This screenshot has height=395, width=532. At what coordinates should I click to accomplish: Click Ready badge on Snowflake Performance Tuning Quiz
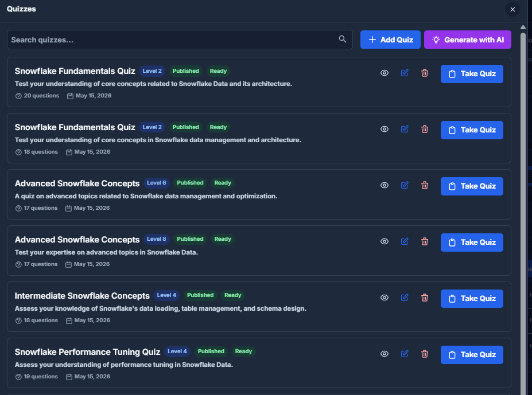click(x=243, y=351)
